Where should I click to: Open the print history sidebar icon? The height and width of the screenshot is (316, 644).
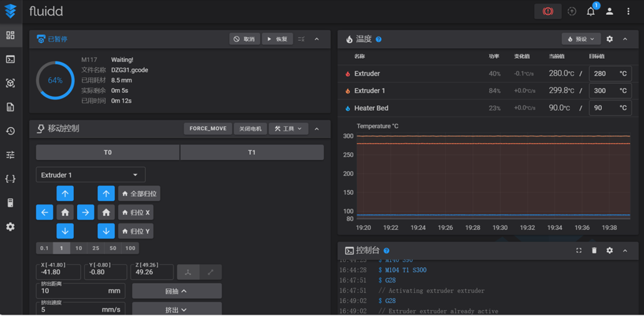pyautogui.click(x=11, y=131)
